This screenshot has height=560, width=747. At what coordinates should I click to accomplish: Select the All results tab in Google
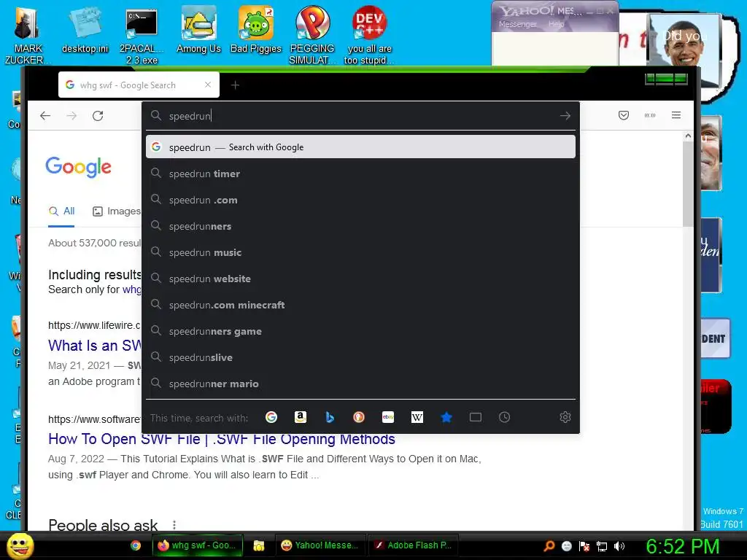point(62,211)
